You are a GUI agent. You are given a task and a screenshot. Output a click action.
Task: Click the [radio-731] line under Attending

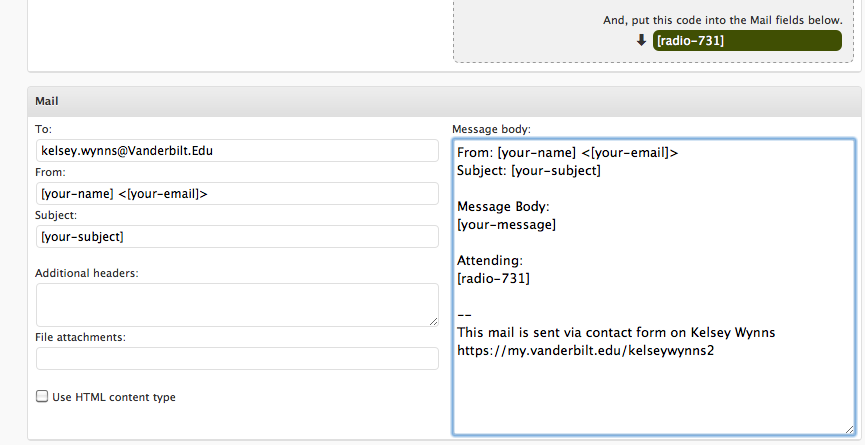tap(493, 279)
